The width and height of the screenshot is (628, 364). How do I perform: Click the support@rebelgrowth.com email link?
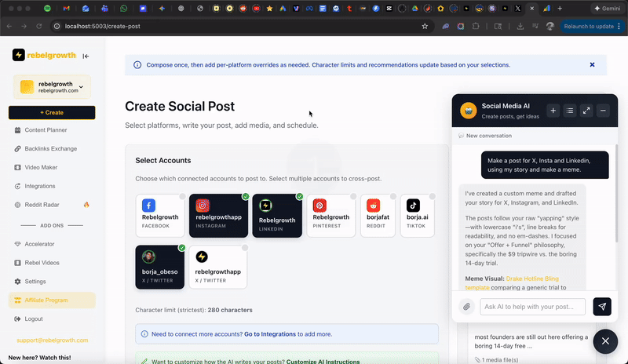tap(52, 340)
